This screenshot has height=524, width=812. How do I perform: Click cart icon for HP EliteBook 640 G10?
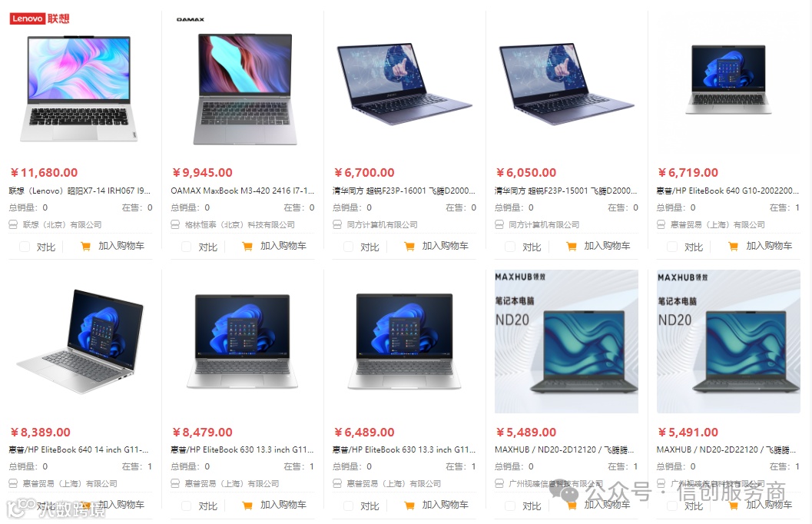point(734,247)
